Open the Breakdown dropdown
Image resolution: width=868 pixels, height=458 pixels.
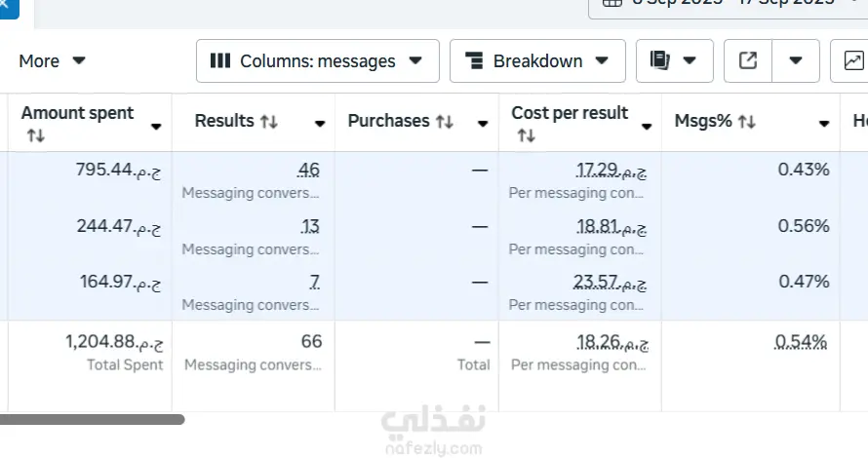(536, 60)
